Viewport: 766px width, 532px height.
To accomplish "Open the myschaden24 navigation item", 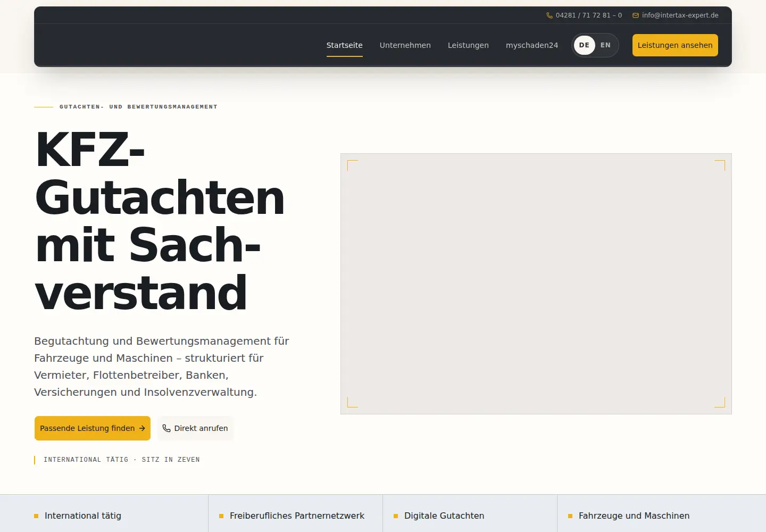I will [532, 45].
